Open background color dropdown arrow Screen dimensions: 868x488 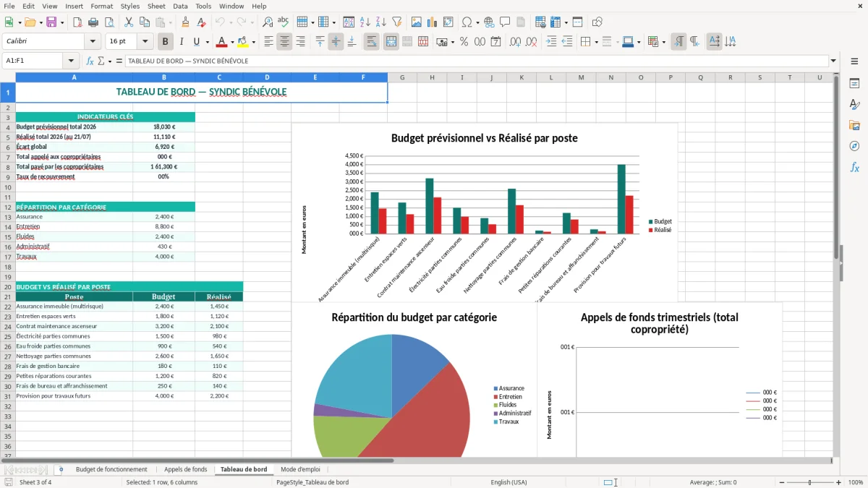(253, 42)
